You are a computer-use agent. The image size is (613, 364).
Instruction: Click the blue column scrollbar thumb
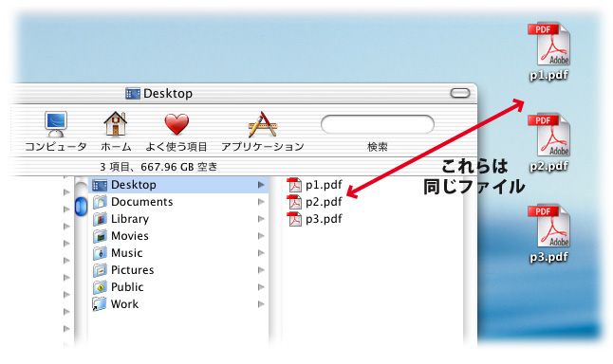[x=81, y=207]
